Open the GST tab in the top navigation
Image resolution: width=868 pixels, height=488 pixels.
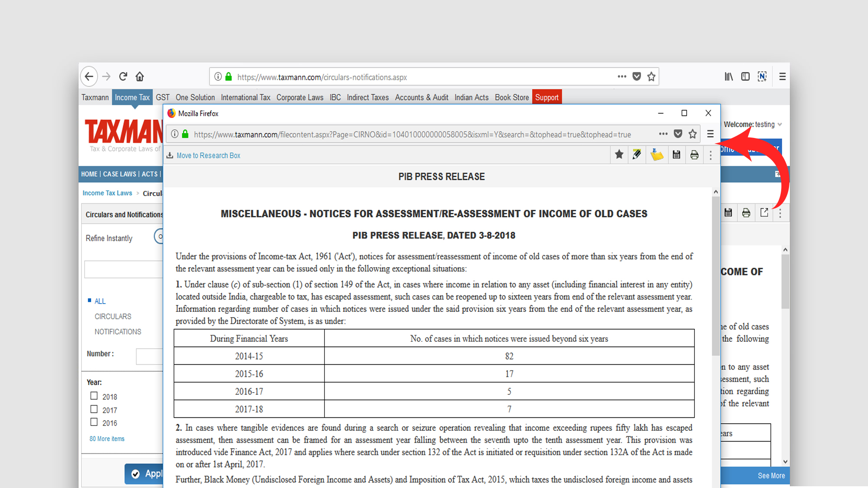point(163,98)
